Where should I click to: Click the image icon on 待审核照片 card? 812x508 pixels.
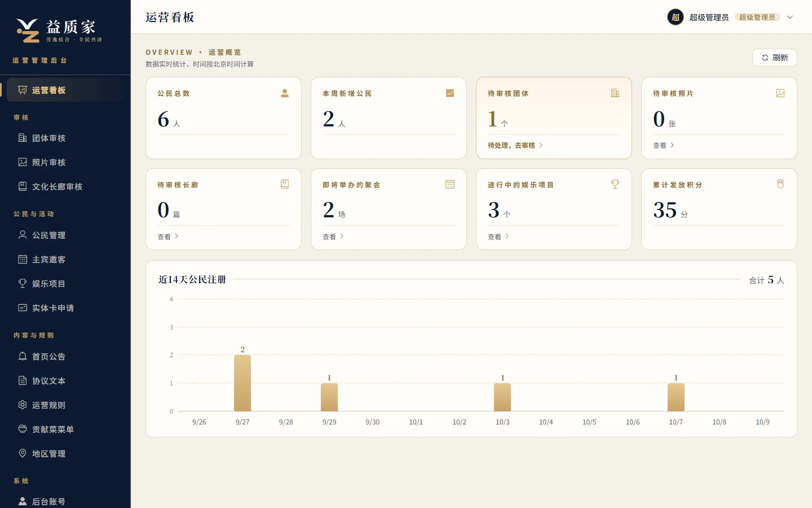[780, 93]
